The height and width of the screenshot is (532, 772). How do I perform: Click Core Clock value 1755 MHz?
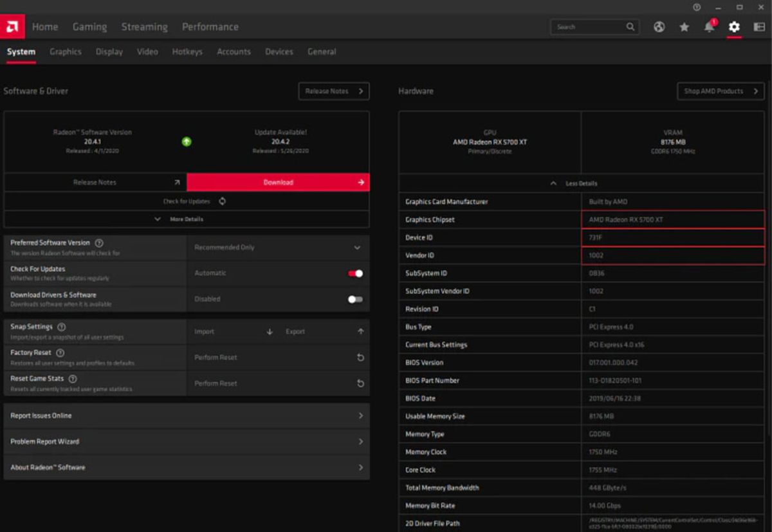click(x=603, y=470)
